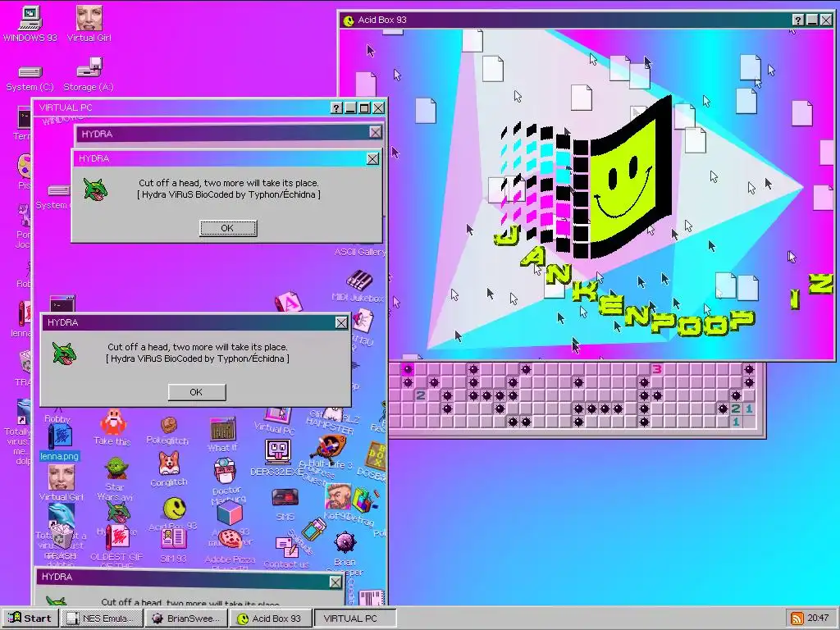Open the SMS console icon in Virtual PC
This screenshot has height=630, width=840.
click(x=285, y=498)
